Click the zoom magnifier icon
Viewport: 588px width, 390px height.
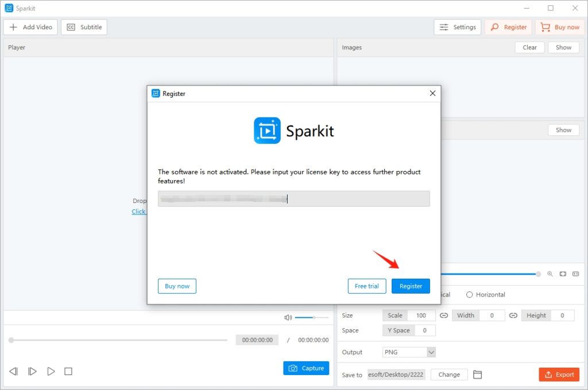pyautogui.click(x=550, y=274)
